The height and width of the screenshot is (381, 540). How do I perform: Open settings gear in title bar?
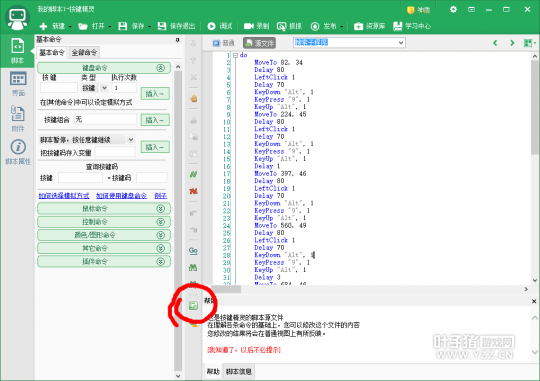[453, 10]
